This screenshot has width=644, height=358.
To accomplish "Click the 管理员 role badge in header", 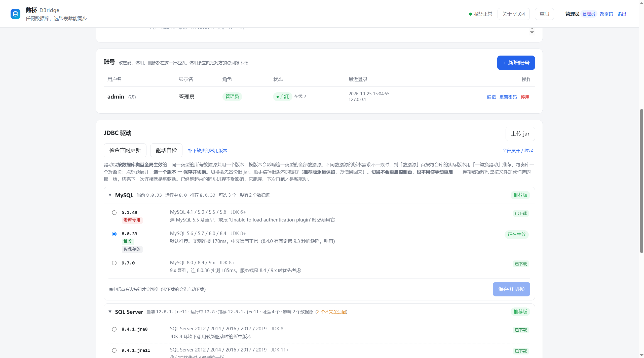I will (x=589, y=14).
